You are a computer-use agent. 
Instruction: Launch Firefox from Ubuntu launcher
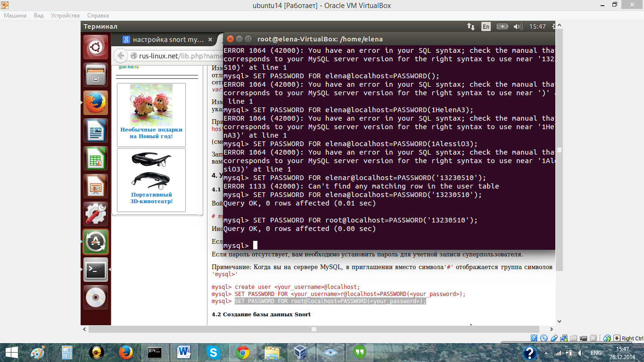96,103
